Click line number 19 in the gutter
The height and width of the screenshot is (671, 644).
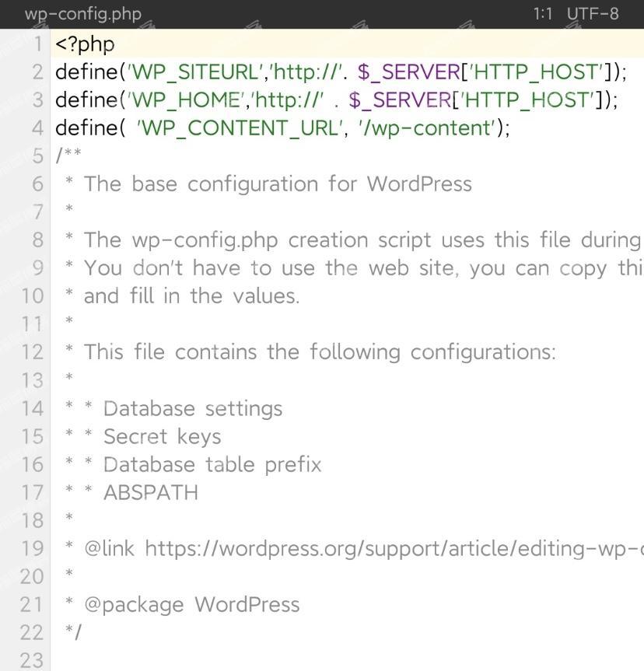pos(32,549)
